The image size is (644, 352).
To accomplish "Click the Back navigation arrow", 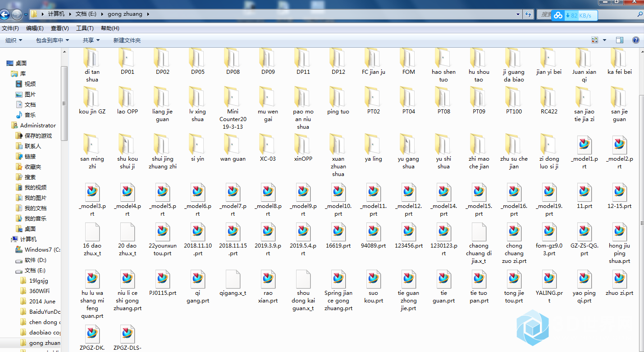I will pos(5,14).
